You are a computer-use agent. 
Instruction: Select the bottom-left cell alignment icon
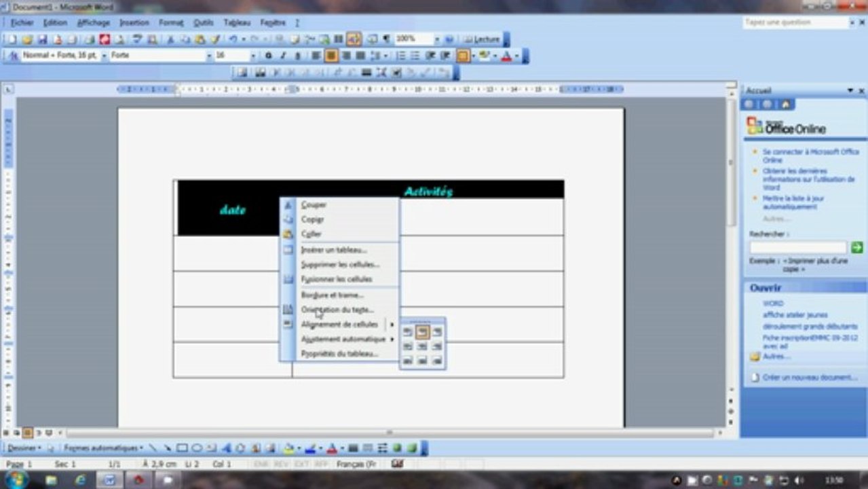[407, 361]
